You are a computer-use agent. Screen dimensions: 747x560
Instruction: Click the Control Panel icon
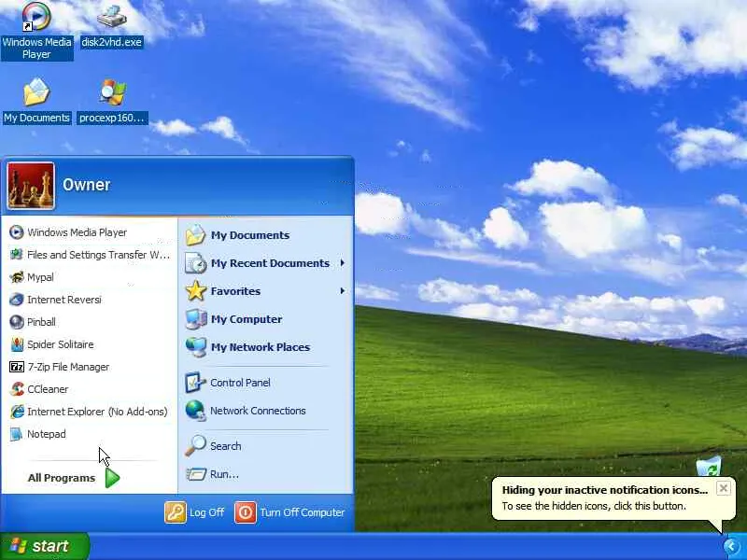[195, 383]
